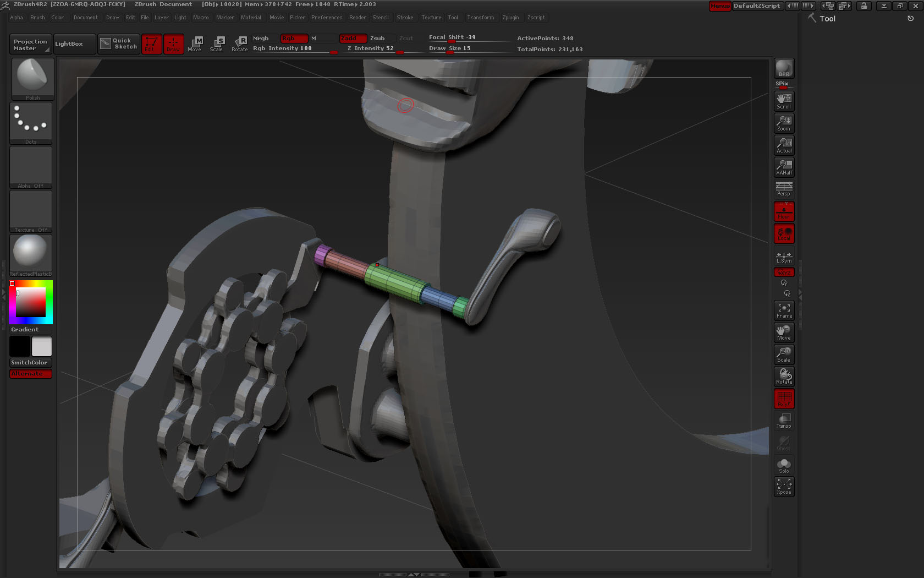The image size is (924, 578).
Task: Open the Polish brush selector thumbnail
Action: 32,79
